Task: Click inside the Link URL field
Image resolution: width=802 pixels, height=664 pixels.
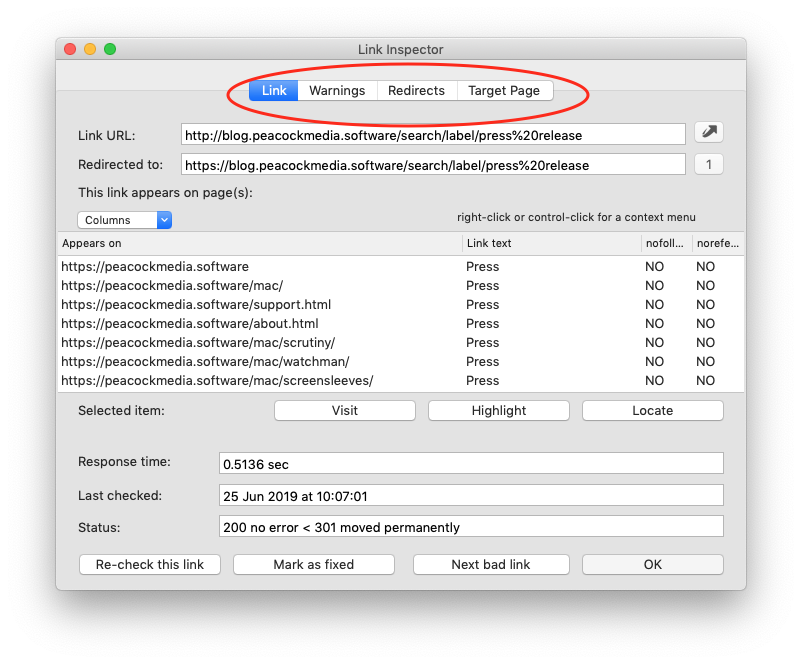Action: tap(432, 134)
